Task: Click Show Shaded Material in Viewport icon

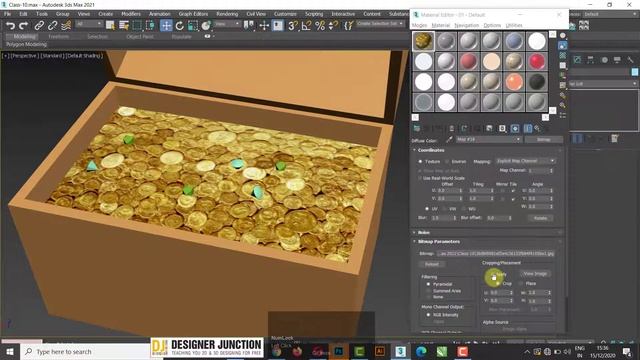Action: click(x=515, y=129)
